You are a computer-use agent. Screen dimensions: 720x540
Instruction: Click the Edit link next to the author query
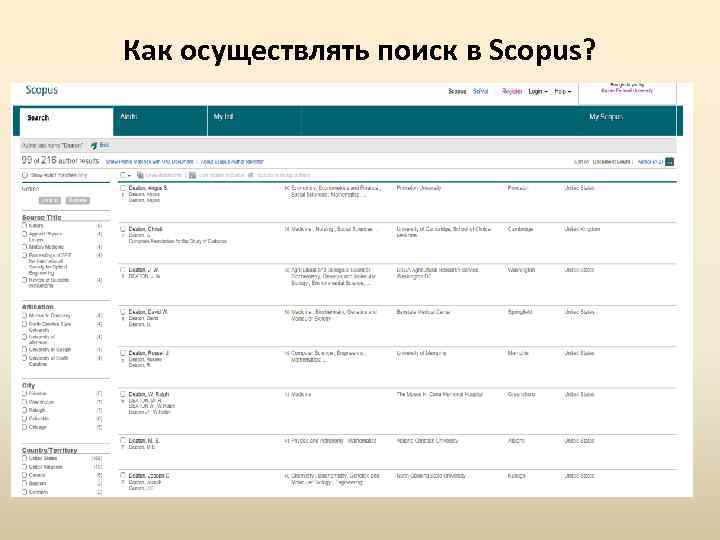click(x=104, y=145)
